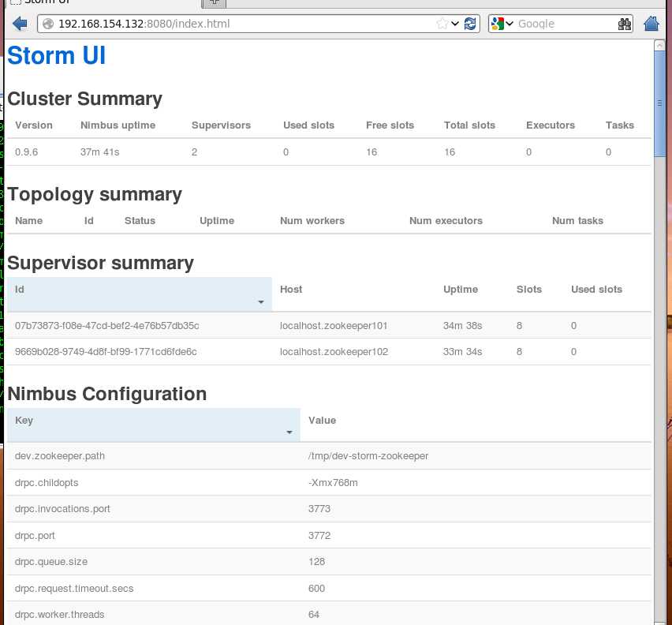Click Topology summary Num workers header
Image resolution: width=672 pixels, height=625 pixels.
[312, 221]
